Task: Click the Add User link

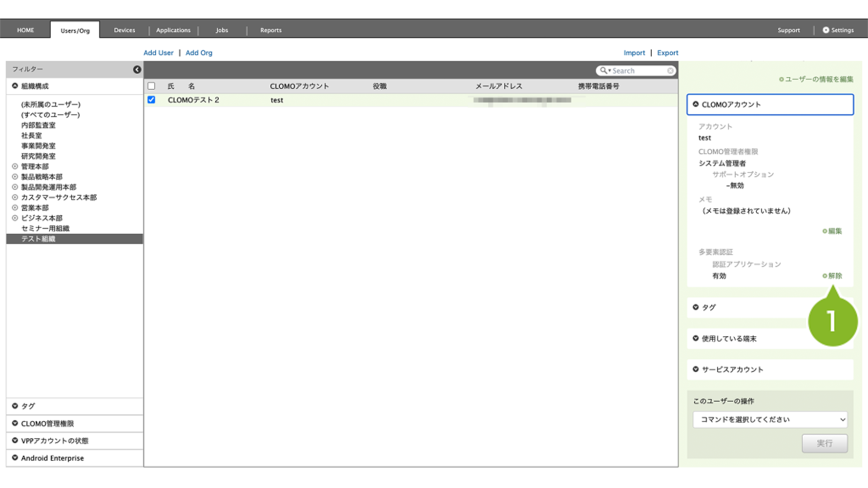Action: click(158, 53)
